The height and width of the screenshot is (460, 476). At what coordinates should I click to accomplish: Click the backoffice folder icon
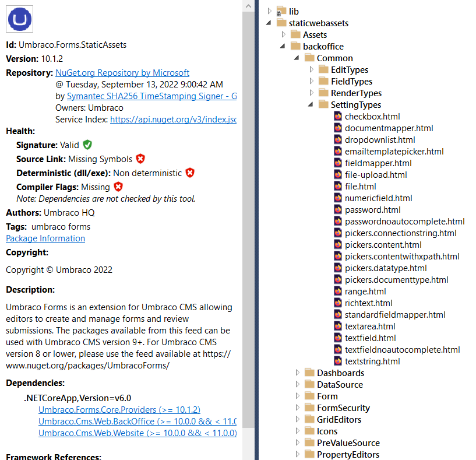click(295, 46)
